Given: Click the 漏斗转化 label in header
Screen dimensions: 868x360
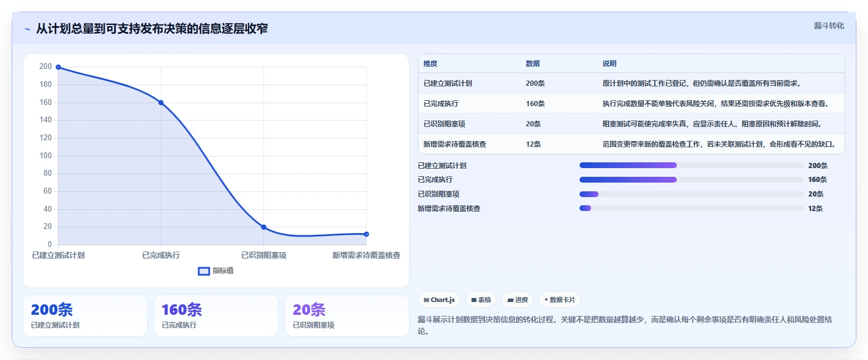Looking at the screenshot, I should point(829,26).
